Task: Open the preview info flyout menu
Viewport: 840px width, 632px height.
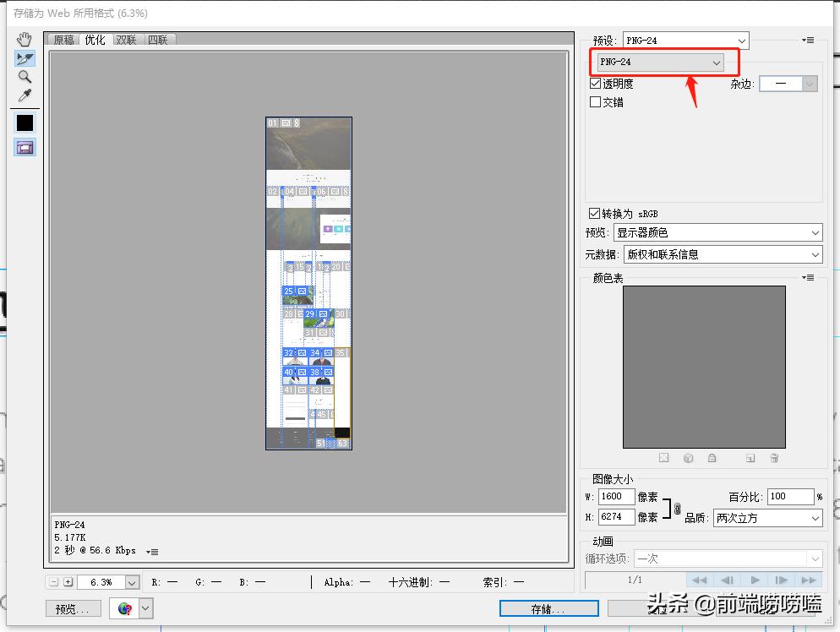Action: (x=152, y=552)
